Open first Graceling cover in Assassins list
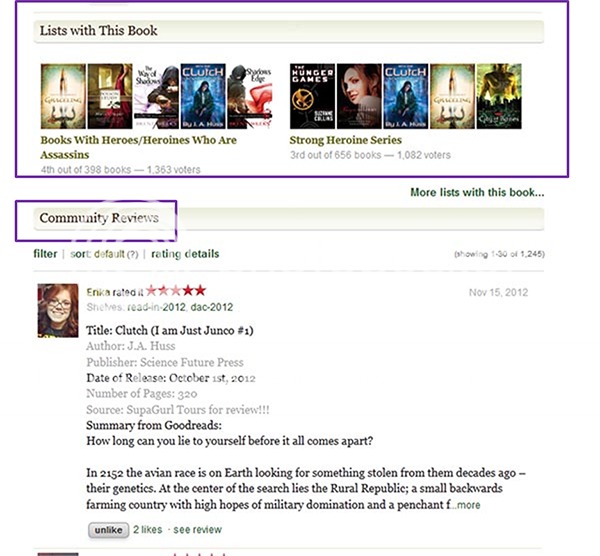Screen dimensions: 600x556 (63, 96)
